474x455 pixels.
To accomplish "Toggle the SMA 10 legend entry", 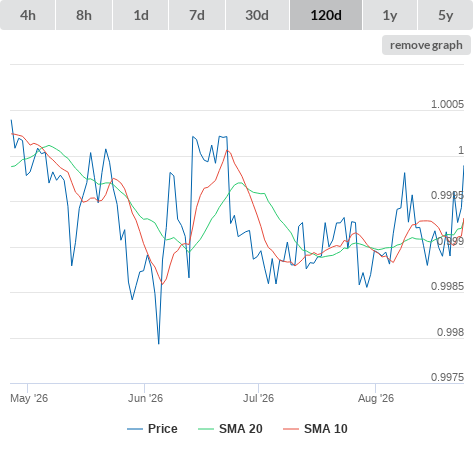I will (326, 429).
